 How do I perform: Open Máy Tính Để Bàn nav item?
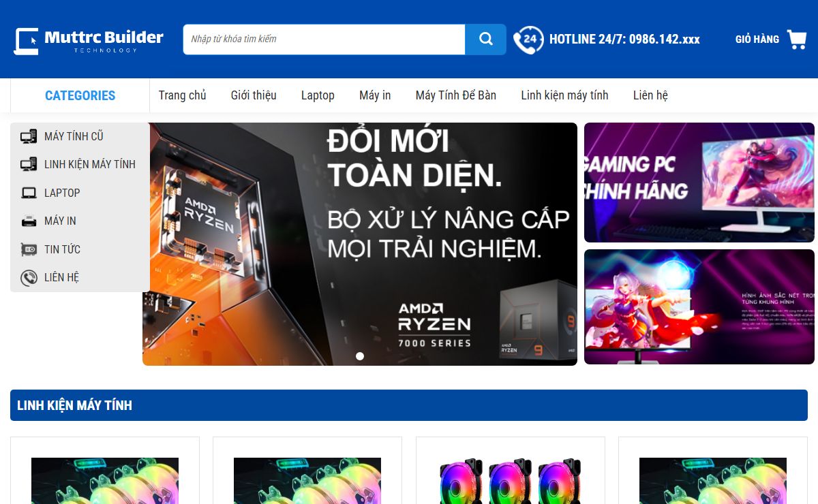[456, 95]
